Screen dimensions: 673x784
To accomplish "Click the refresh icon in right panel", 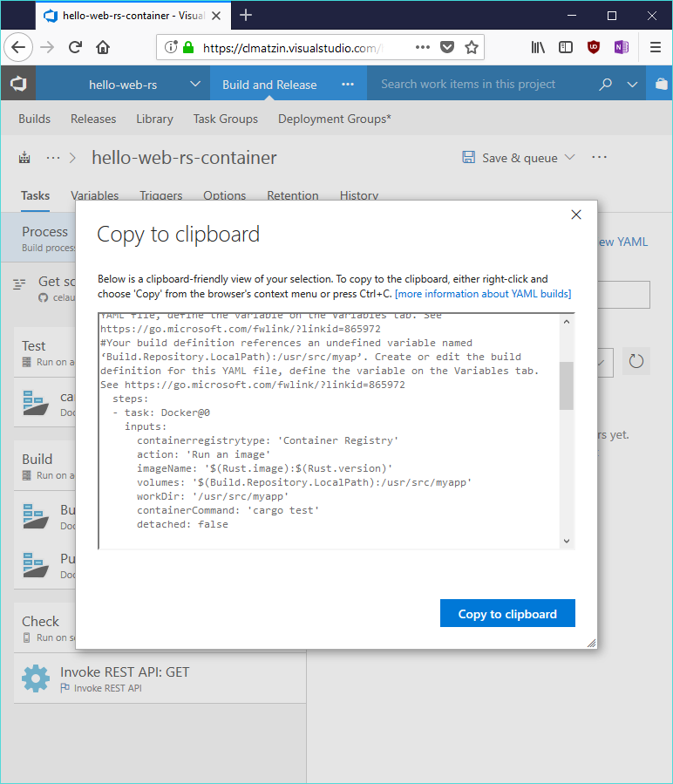I will click(x=636, y=360).
